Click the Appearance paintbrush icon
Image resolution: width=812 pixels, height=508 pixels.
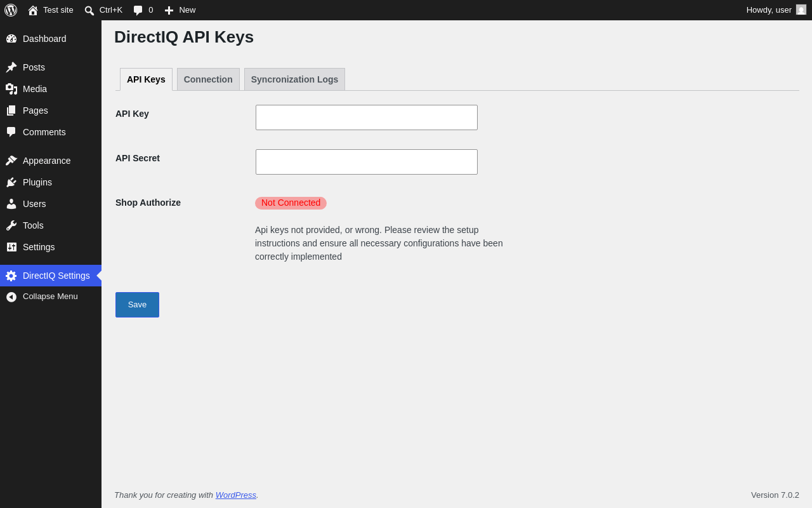[11, 161]
